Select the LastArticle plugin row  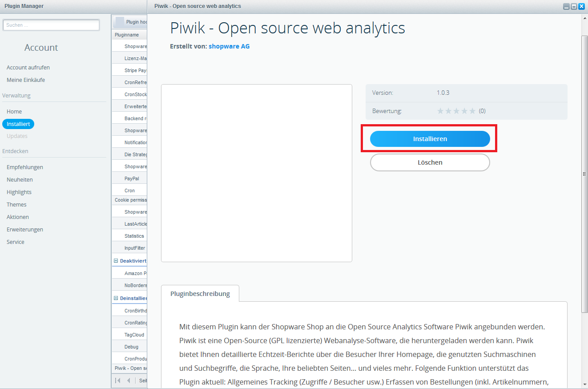tap(129, 224)
